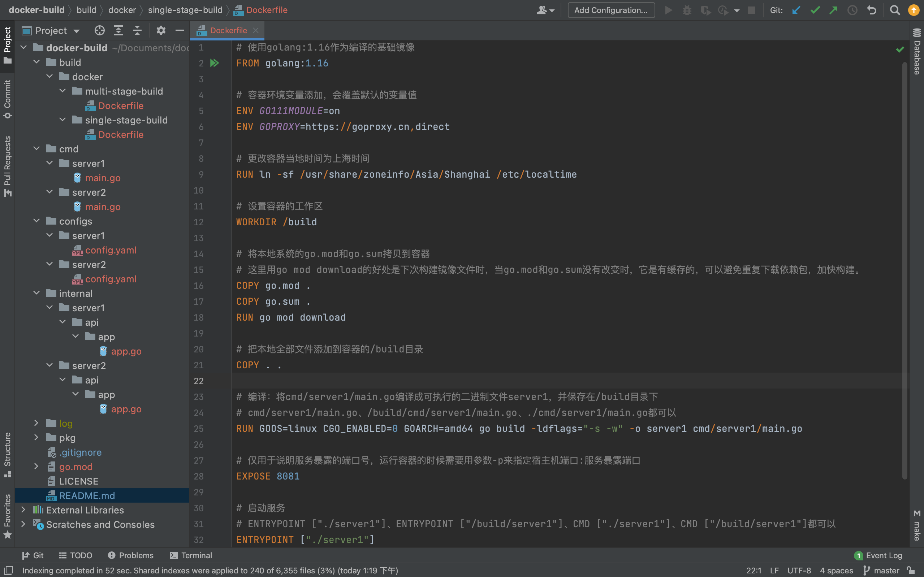Click the Git update project arrow icon
924x577 pixels.
point(796,10)
